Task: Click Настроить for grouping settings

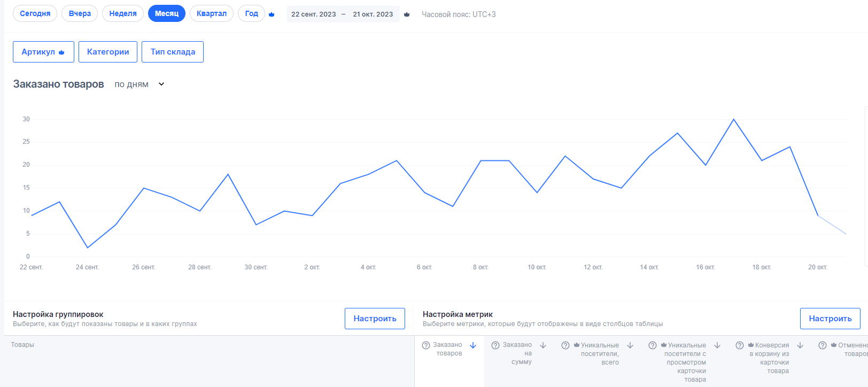Action: [375, 319]
